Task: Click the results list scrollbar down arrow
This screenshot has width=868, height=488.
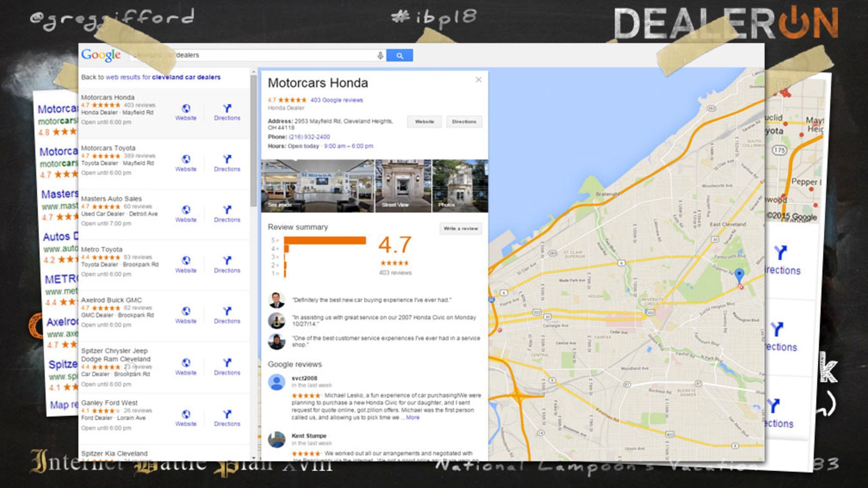Action: coord(254,457)
